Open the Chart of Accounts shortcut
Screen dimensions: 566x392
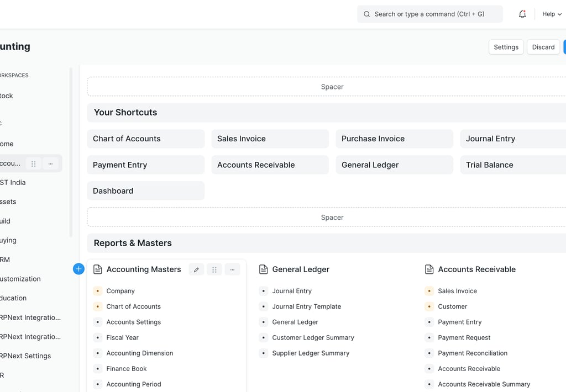(145, 139)
